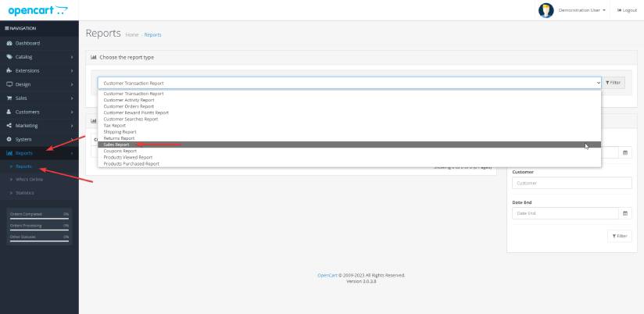Click the demonstration user avatar
This screenshot has height=314, width=644.
point(546,10)
